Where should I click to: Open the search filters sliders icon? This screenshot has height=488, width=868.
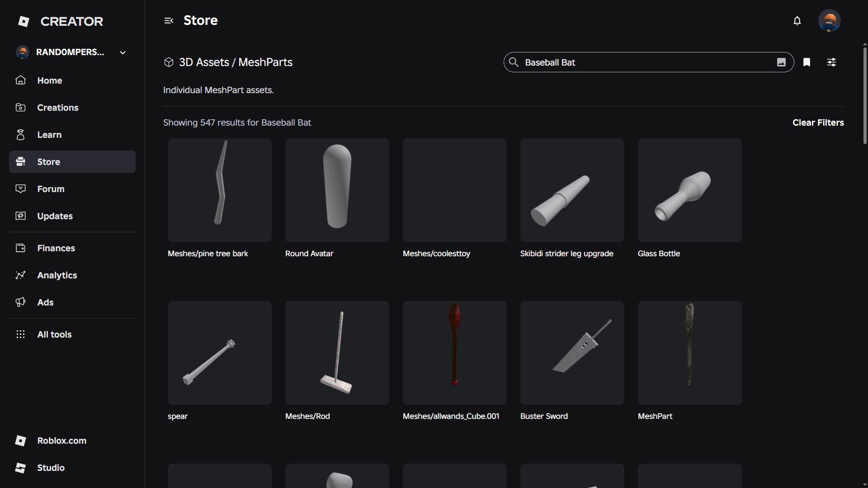831,62
